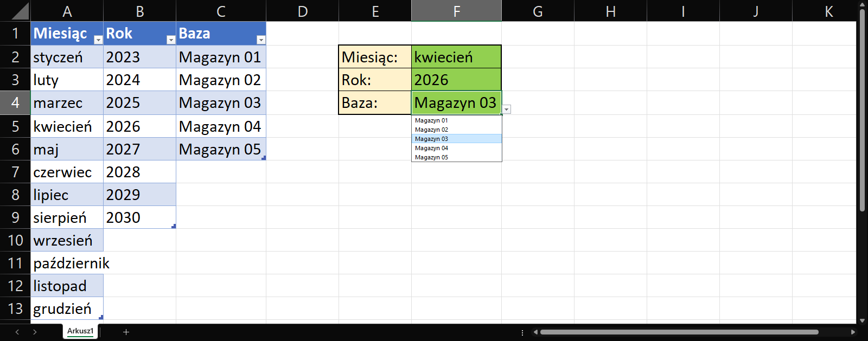Open the Miesiąc column filter dropdown
This screenshot has width=868, height=341.
[x=98, y=40]
